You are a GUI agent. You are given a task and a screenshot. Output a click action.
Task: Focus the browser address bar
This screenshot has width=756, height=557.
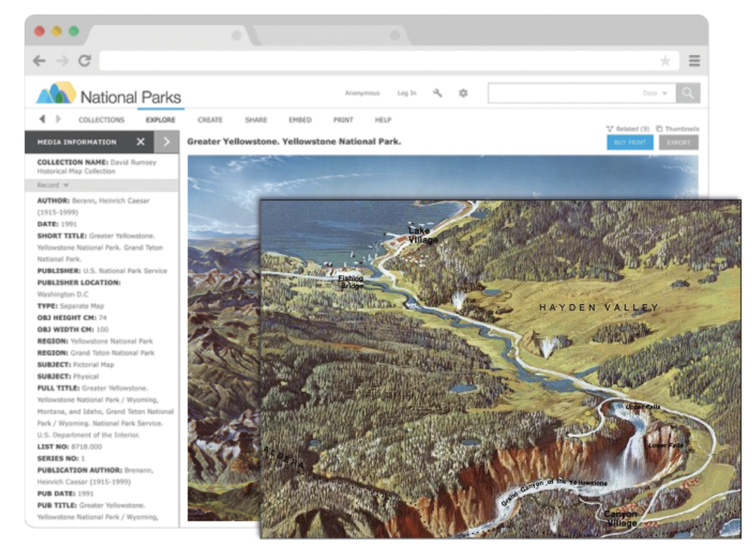click(x=389, y=60)
